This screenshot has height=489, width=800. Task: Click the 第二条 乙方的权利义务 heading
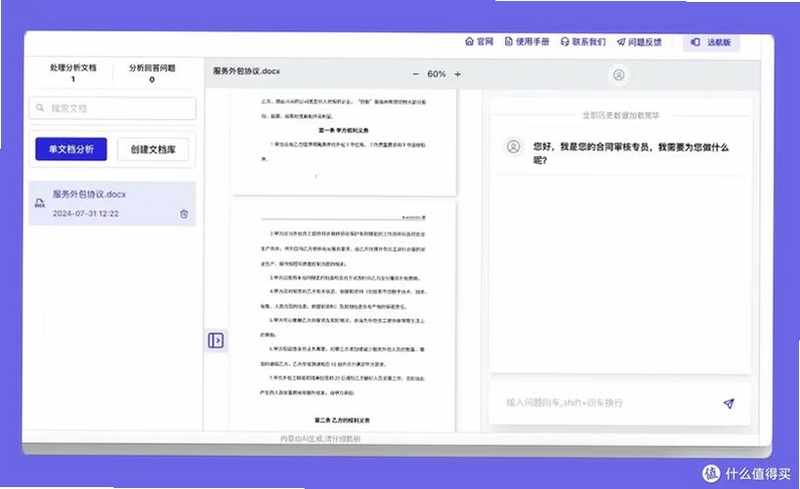pos(342,420)
